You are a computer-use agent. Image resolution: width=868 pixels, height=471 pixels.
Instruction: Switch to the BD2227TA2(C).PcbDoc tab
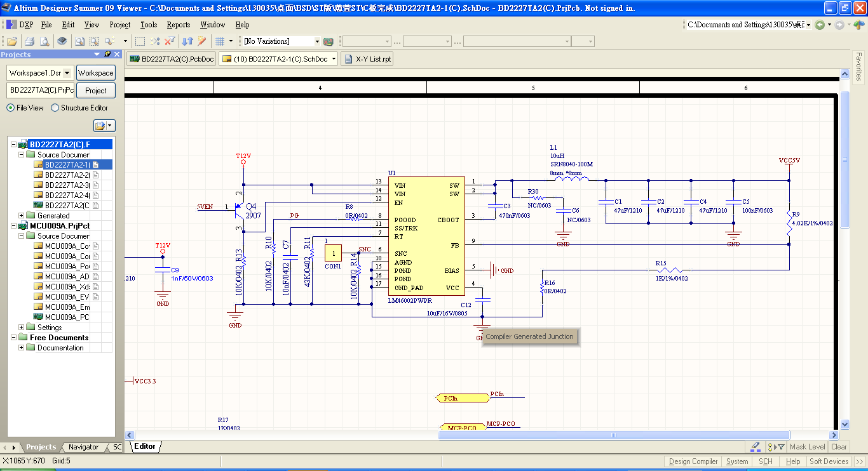(172, 59)
